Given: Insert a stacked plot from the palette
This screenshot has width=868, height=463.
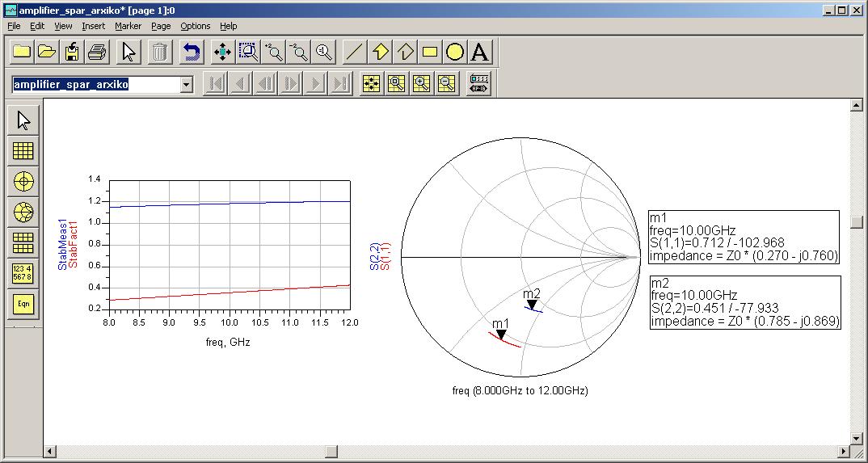Looking at the screenshot, I should click(23, 243).
